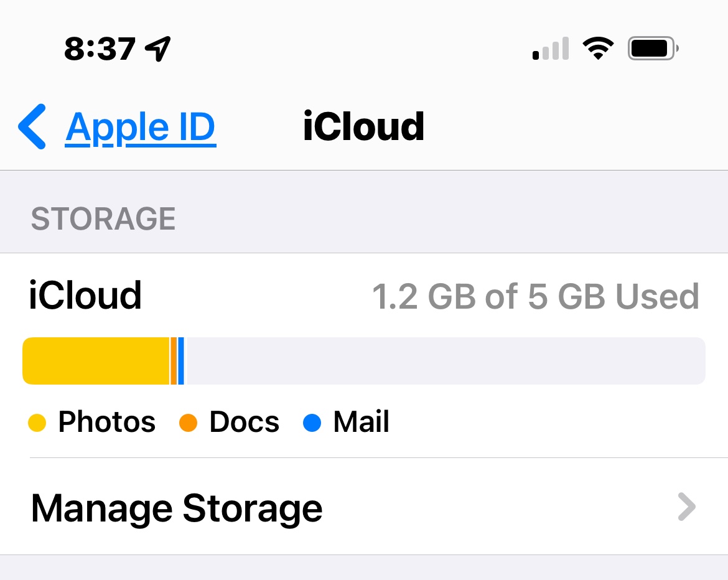Screen dimensions: 728x580
Task: Click the yellow Photos storage bar segment
Action: click(x=96, y=361)
